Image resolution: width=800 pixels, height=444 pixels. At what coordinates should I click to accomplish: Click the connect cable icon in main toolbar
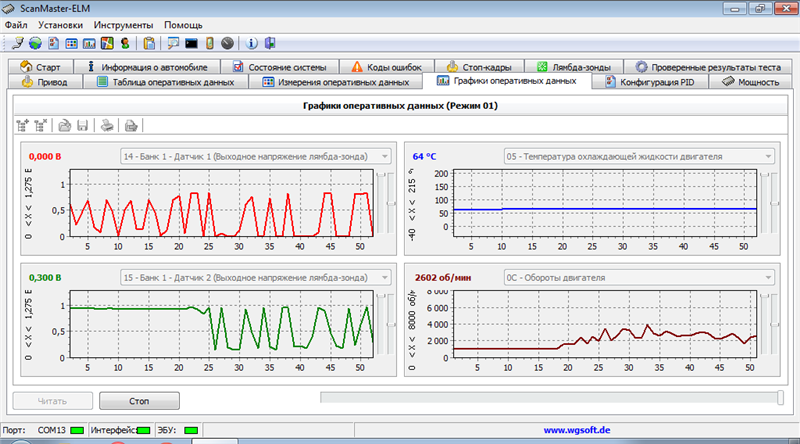(17, 43)
